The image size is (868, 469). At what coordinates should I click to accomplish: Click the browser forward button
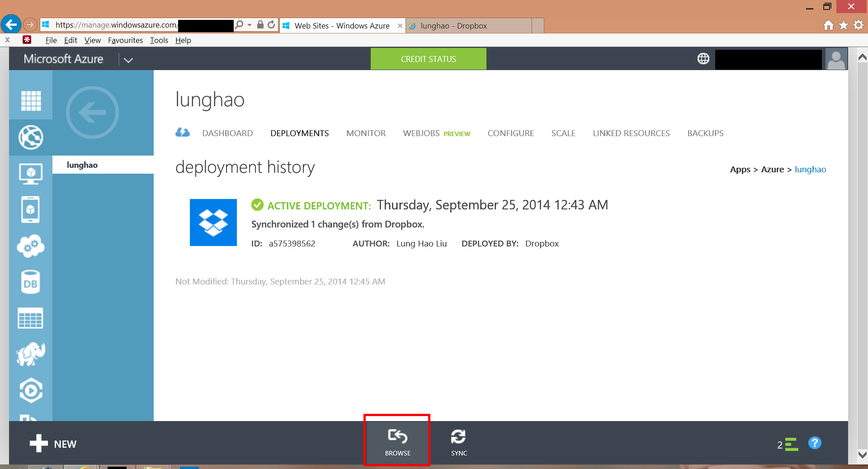coord(30,24)
